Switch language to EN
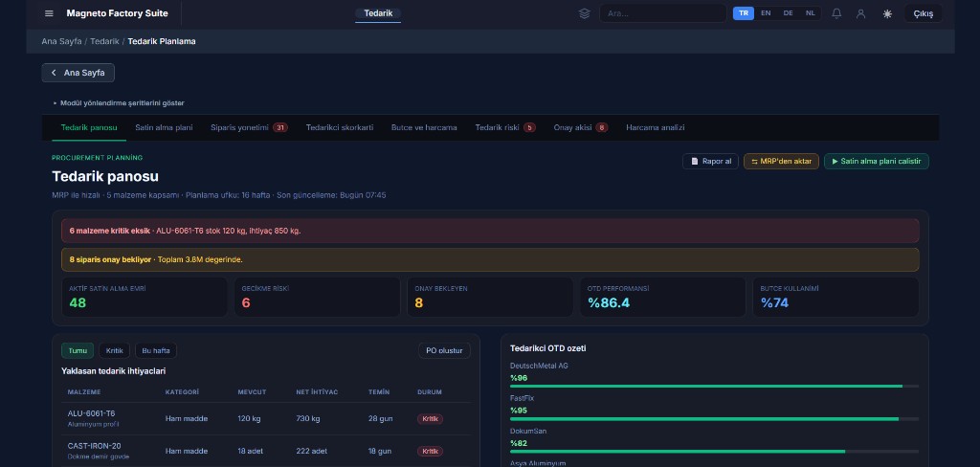 coord(766,13)
